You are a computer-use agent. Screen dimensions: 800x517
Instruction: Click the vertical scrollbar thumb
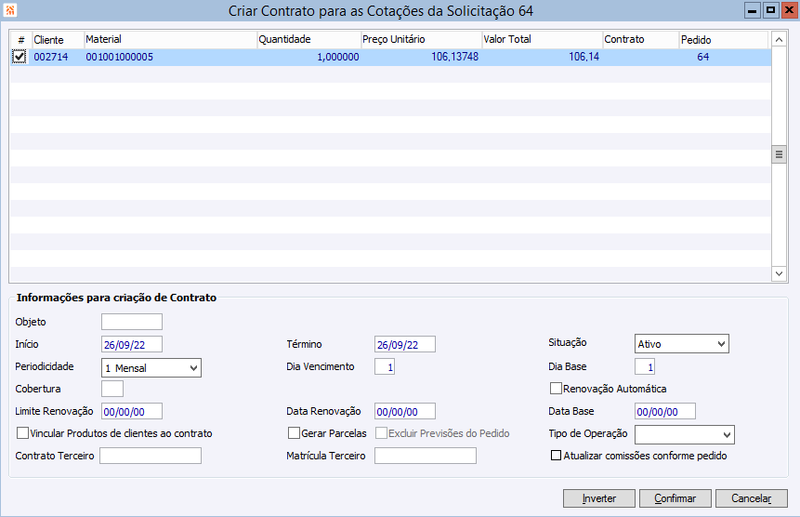tap(779, 155)
